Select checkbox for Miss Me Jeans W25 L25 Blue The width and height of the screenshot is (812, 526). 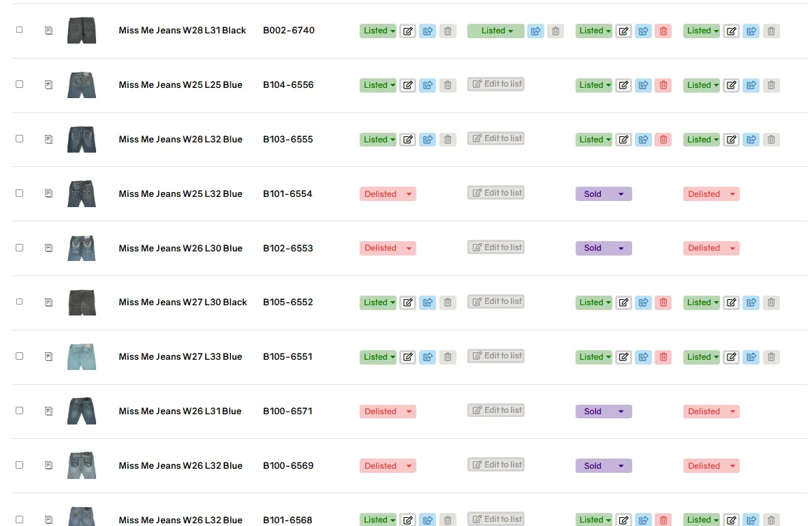tap(20, 84)
